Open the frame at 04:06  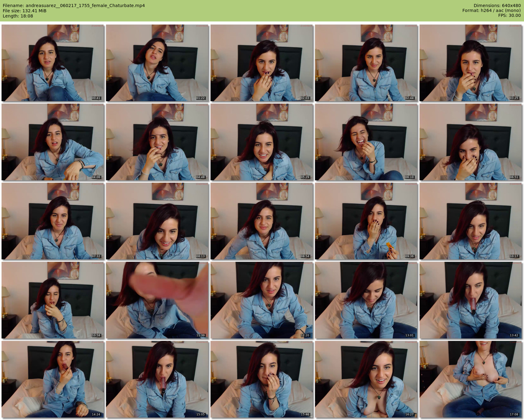coord(53,142)
